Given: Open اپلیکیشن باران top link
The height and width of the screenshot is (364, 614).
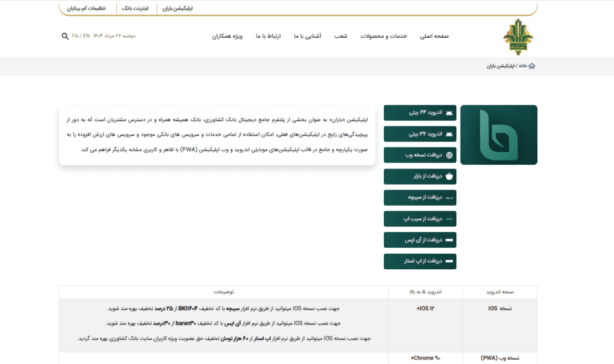Looking at the screenshot, I should click(177, 8).
